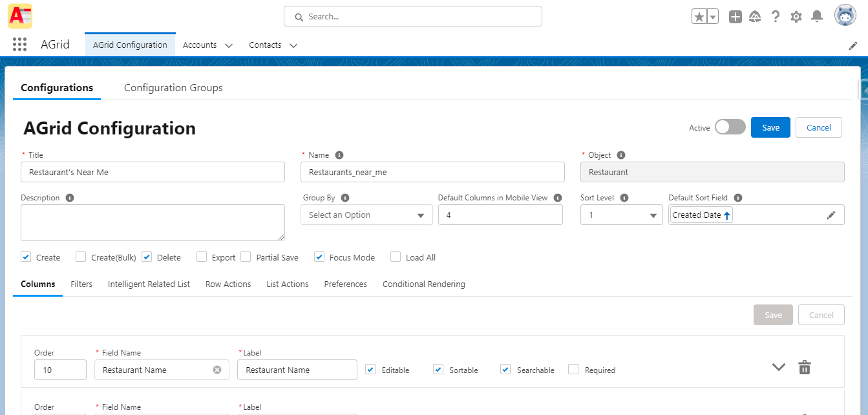
Task: Click the AGrid app logo icon
Action: coord(20,16)
